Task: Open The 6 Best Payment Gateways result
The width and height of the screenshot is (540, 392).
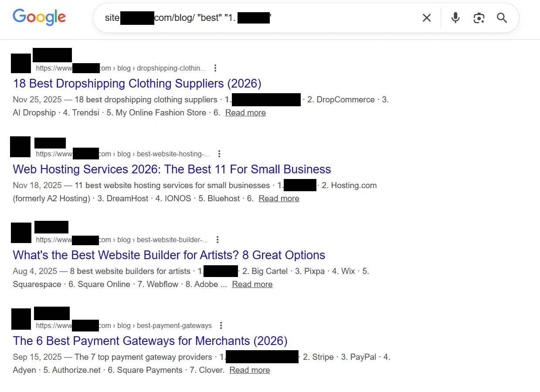Action: click(x=150, y=341)
